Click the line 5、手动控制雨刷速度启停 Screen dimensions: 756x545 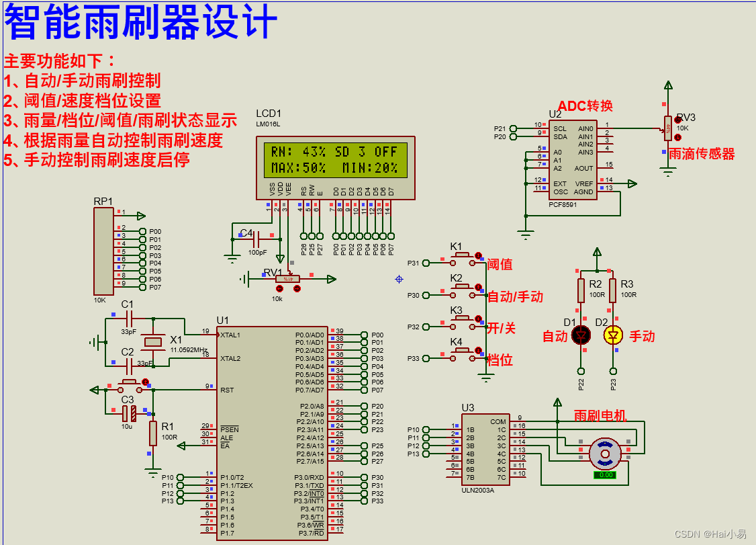coord(97,160)
